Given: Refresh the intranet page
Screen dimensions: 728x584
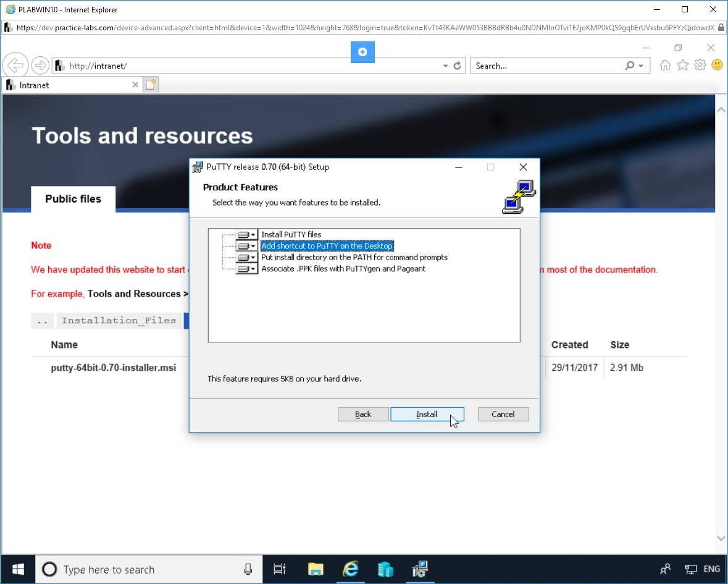Looking at the screenshot, I should (458, 66).
